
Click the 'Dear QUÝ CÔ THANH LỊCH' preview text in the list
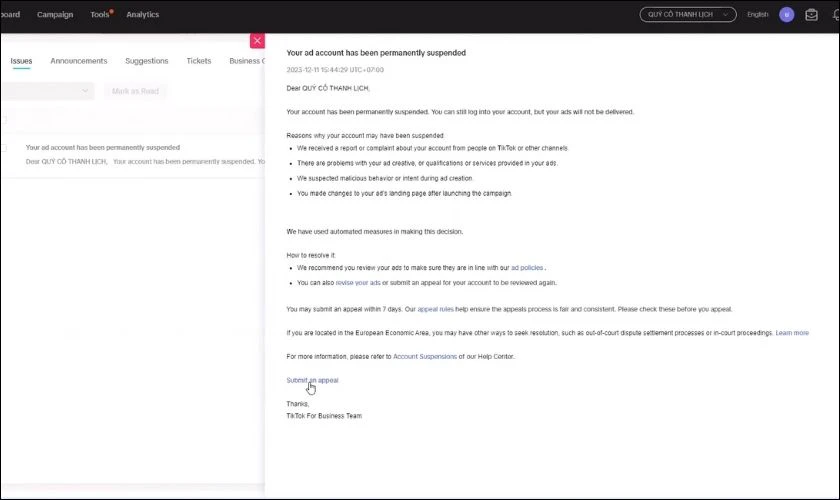[x=66, y=162]
